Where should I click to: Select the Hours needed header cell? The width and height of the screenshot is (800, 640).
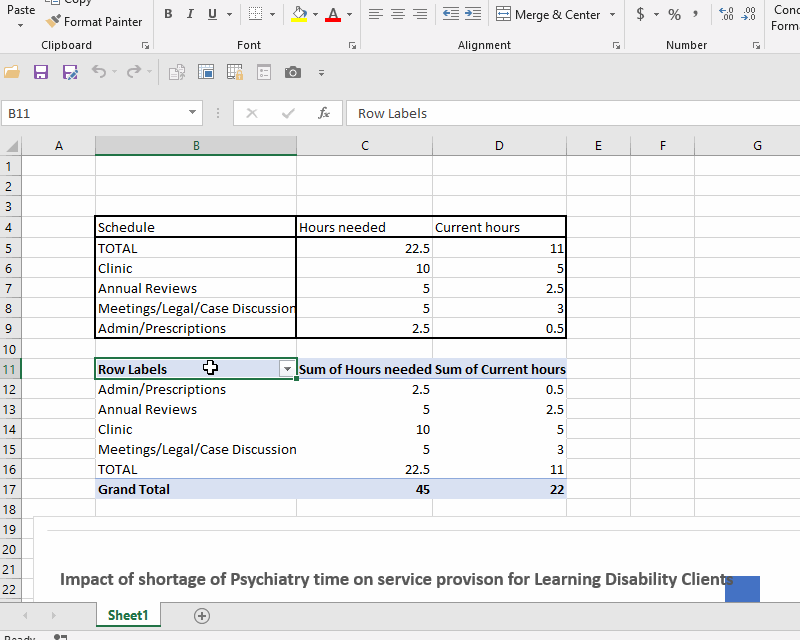pyautogui.click(x=365, y=227)
